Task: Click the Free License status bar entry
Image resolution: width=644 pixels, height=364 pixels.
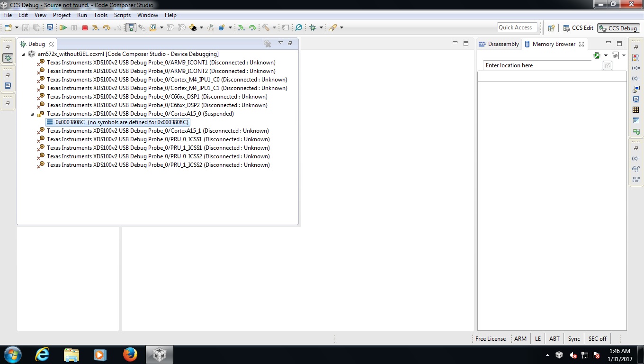Action: click(x=491, y=339)
